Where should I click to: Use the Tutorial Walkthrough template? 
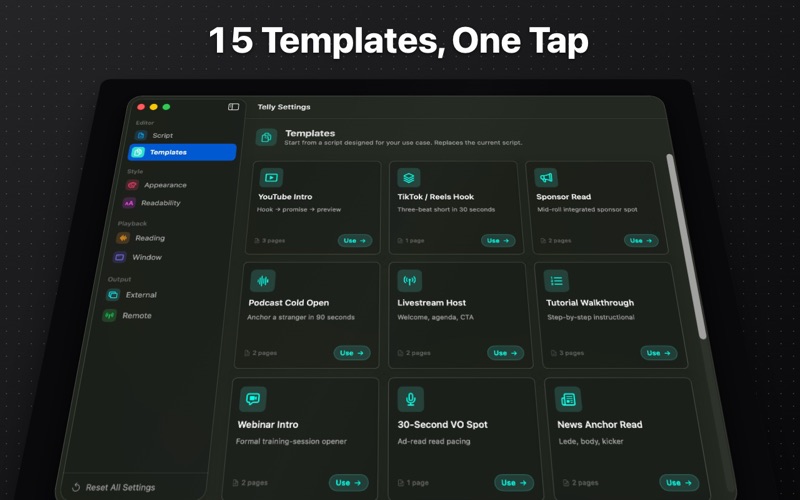(659, 353)
